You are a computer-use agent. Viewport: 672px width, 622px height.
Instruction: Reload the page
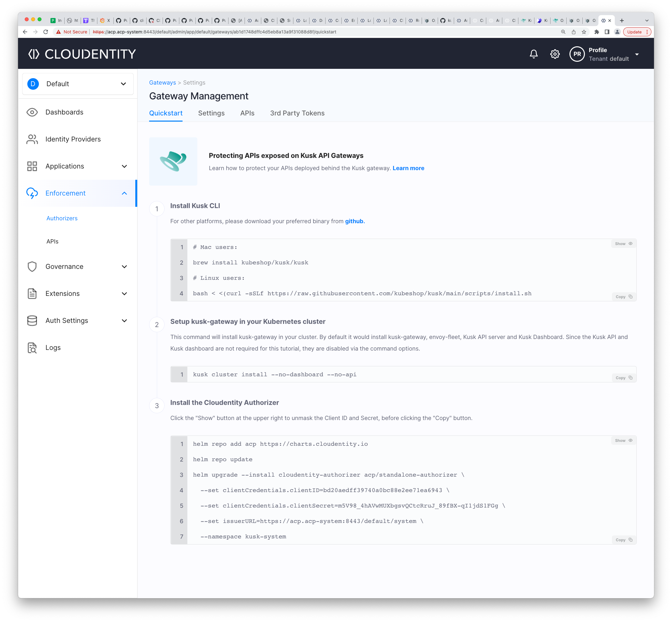tap(46, 32)
